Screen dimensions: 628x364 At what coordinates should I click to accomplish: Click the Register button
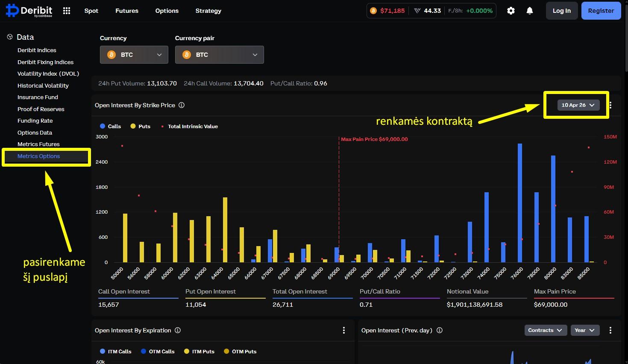[x=601, y=11]
